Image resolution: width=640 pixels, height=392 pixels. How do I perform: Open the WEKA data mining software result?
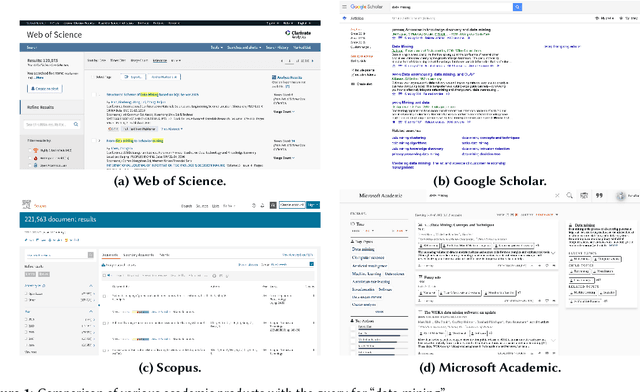tap(460, 312)
